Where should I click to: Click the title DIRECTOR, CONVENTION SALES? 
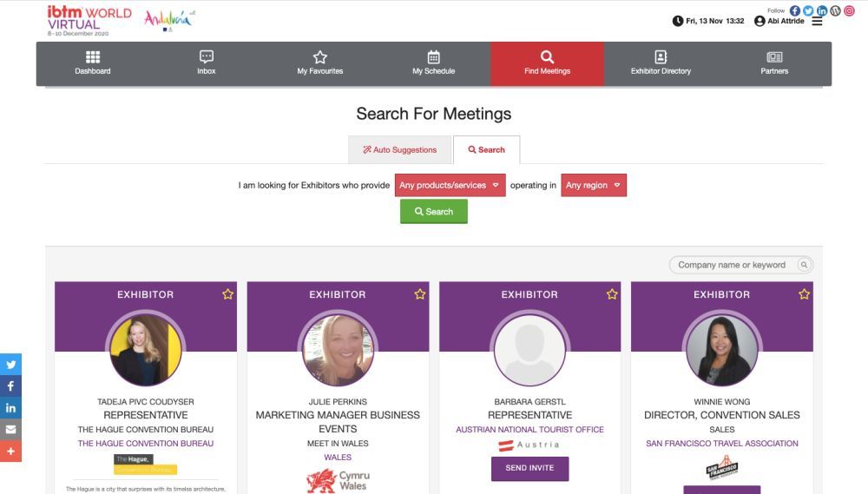722,415
